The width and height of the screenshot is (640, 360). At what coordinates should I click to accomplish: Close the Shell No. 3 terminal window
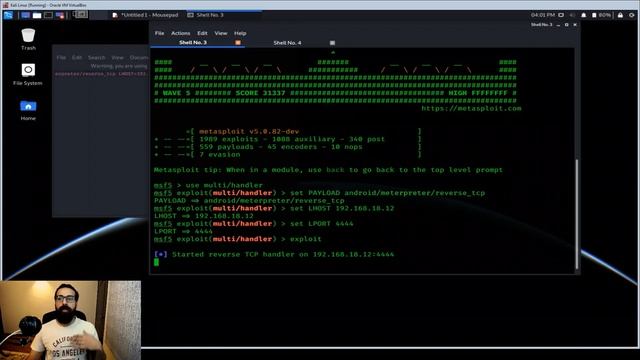[x=575, y=25]
